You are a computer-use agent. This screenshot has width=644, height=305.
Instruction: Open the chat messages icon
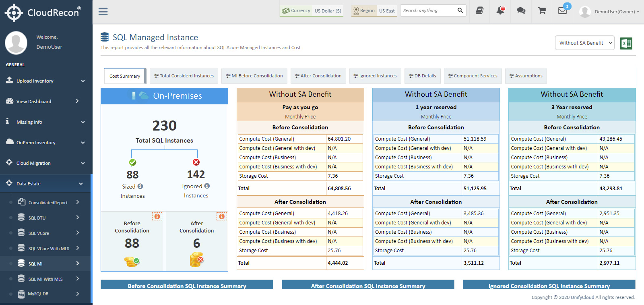click(521, 10)
